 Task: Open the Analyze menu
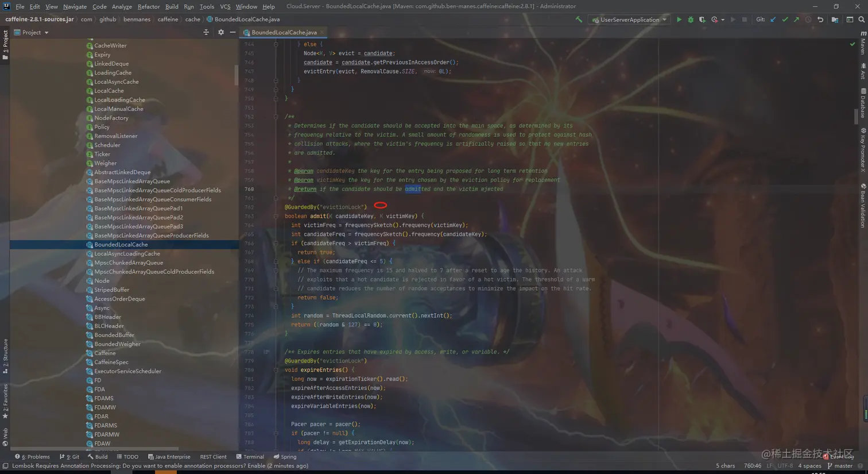tap(122, 6)
